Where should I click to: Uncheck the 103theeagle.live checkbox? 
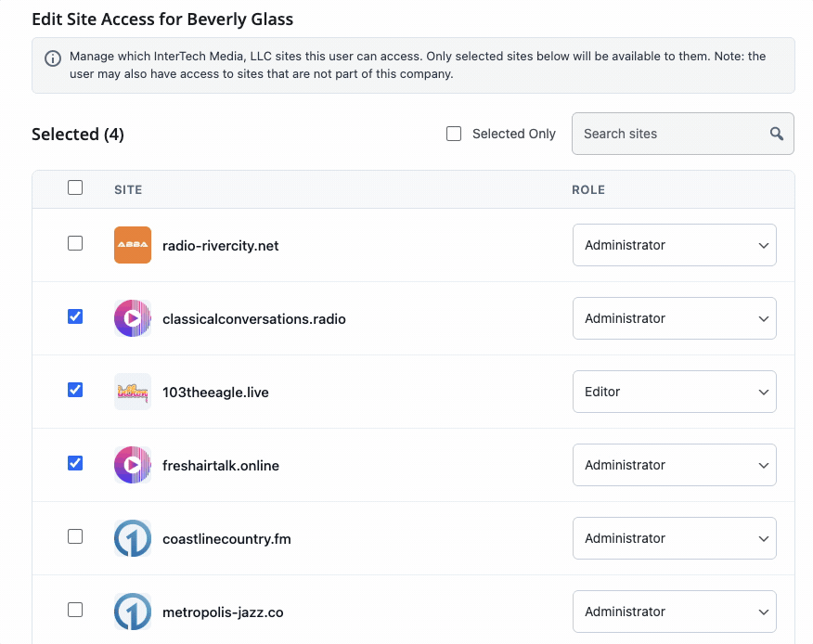(75, 390)
